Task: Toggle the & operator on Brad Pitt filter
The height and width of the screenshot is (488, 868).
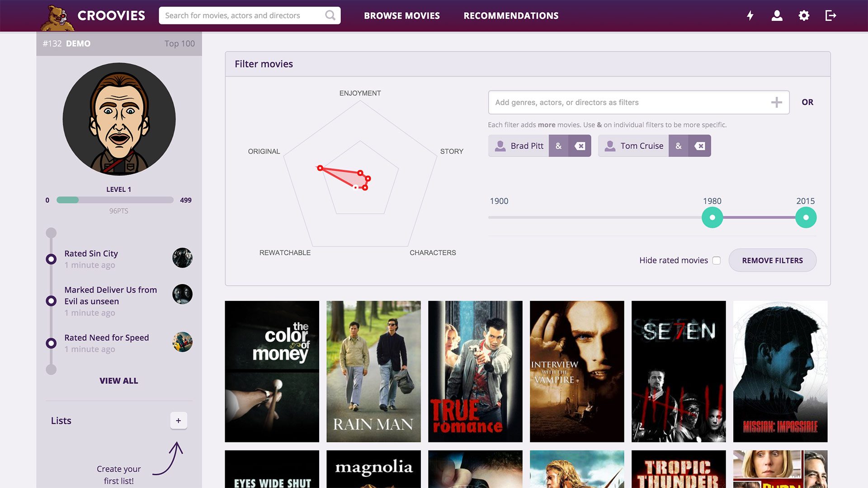Action: point(558,146)
